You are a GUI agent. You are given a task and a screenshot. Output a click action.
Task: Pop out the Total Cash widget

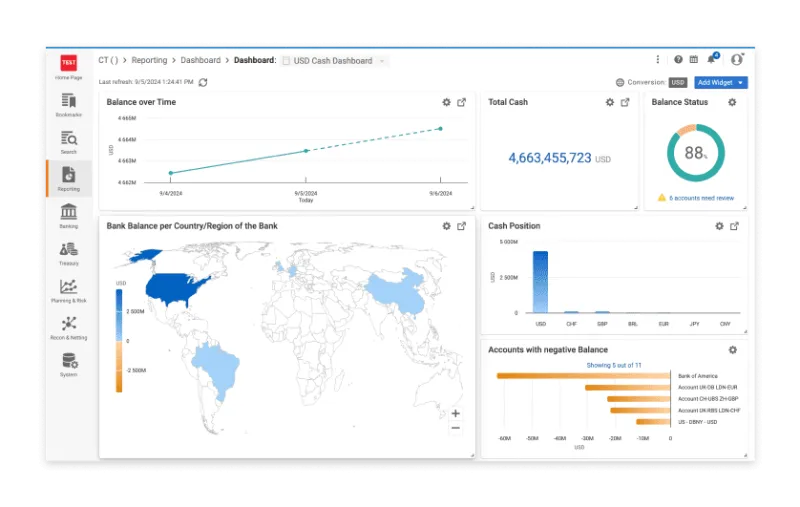pos(625,102)
